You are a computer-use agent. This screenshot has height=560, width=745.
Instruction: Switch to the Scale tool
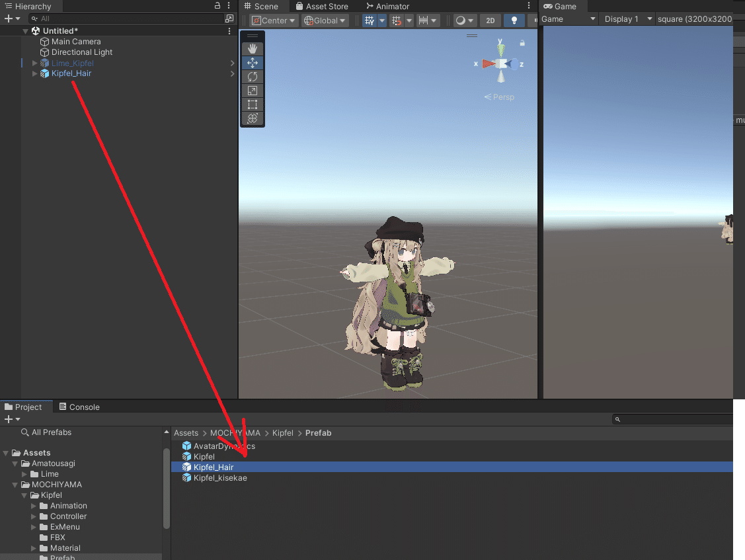tap(253, 91)
